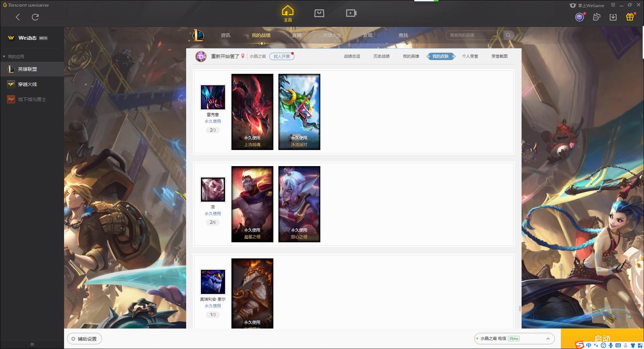Click the 2/6 skin count badge
The image size is (644, 349).
(213, 222)
